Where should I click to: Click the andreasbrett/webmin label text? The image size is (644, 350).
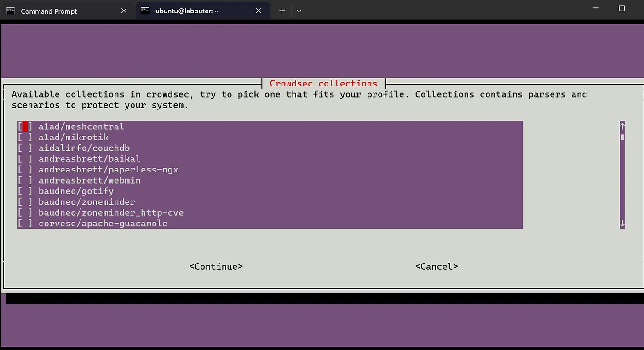point(90,180)
